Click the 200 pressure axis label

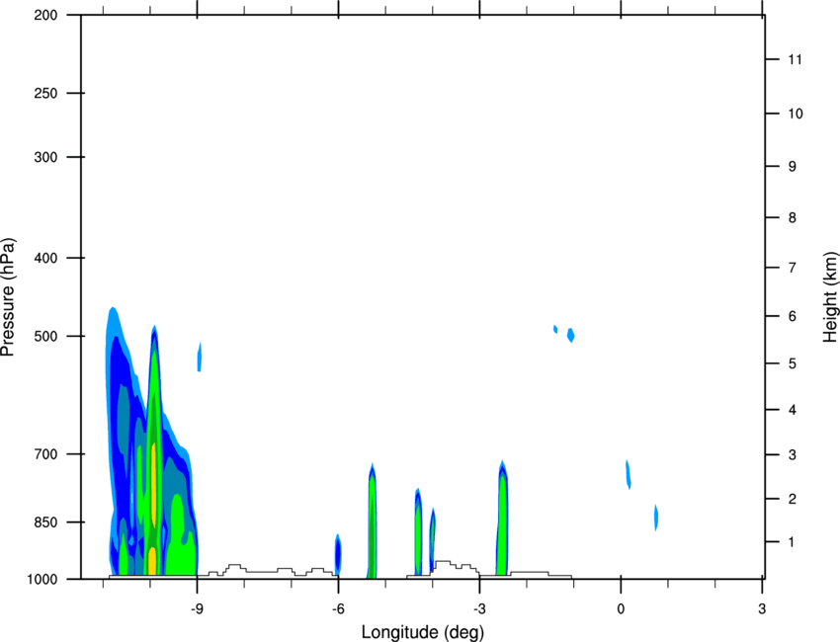pos(45,15)
